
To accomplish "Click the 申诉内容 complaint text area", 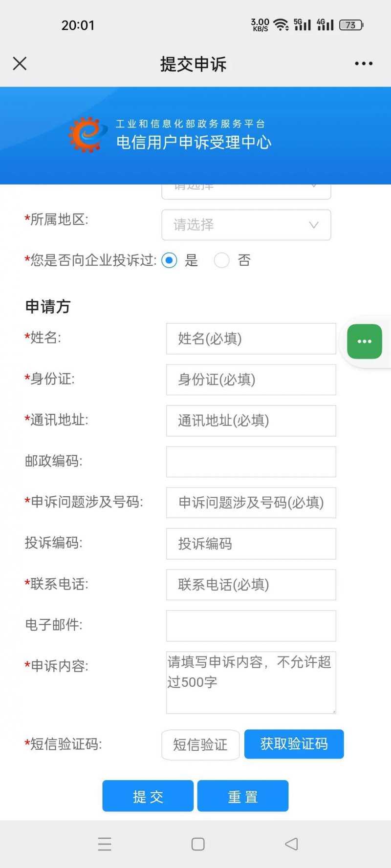I will click(x=251, y=682).
